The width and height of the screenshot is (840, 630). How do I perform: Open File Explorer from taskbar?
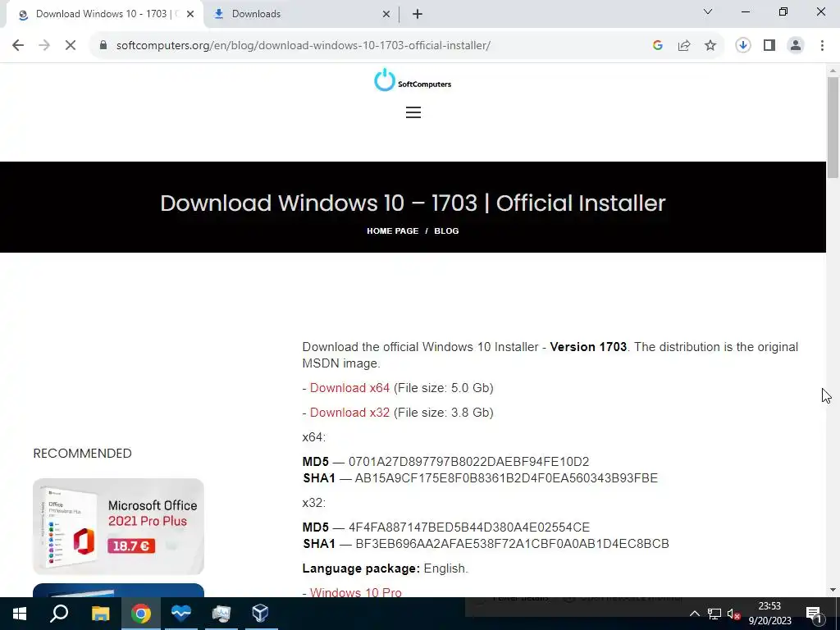click(x=100, y=614)
